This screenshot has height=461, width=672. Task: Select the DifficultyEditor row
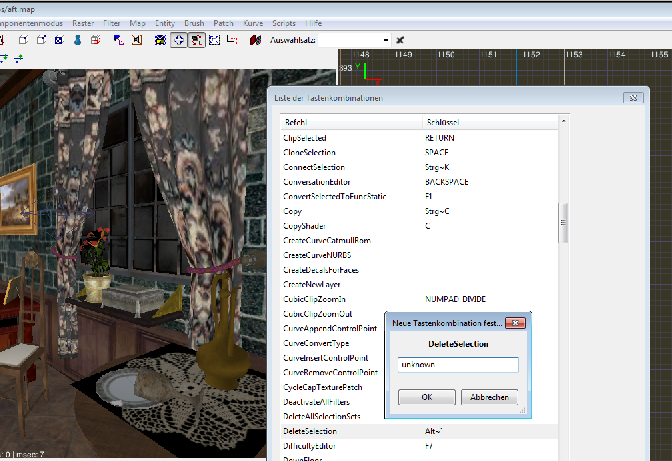[419, 446]
